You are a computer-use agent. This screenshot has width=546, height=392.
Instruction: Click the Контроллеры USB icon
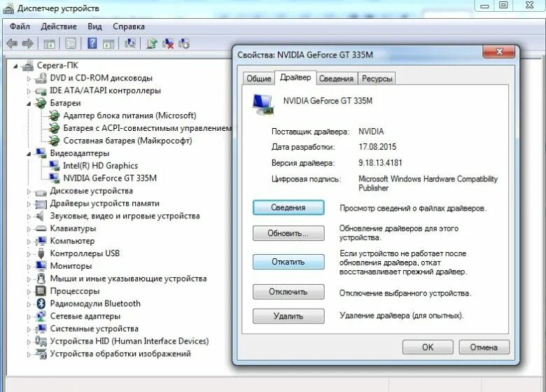(41, 253)
